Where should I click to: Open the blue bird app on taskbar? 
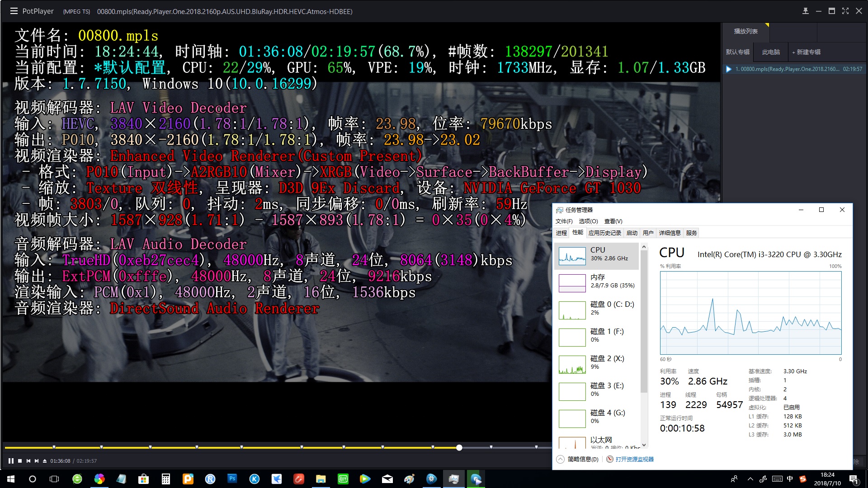tap(277, 479)
